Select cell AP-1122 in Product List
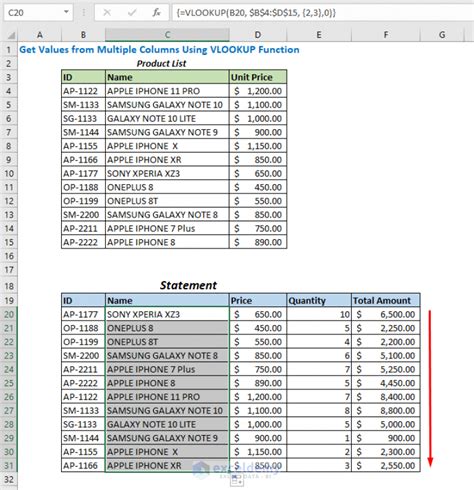The image size is (474, 490). coord(83,91)
